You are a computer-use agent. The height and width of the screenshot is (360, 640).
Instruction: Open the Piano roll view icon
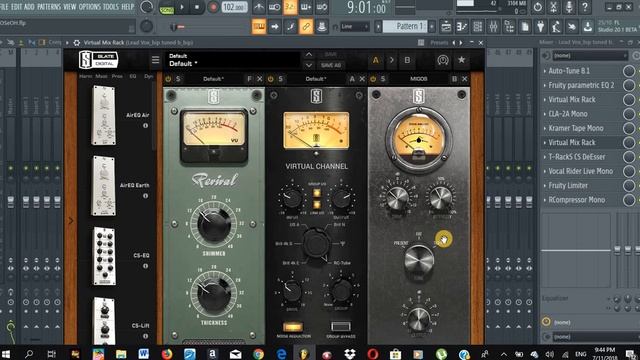point(462,27)
